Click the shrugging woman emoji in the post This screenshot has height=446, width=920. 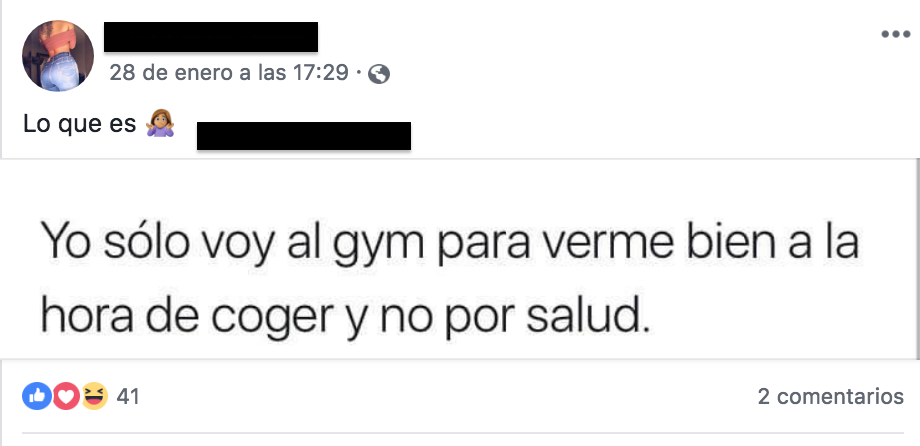(x=160, y=124)
